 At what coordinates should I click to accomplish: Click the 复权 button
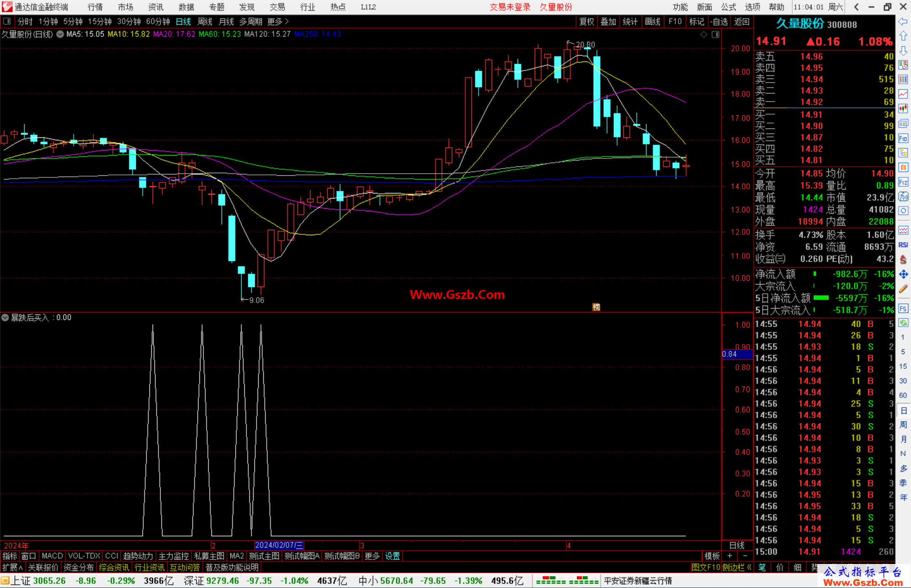coord(587,21)
